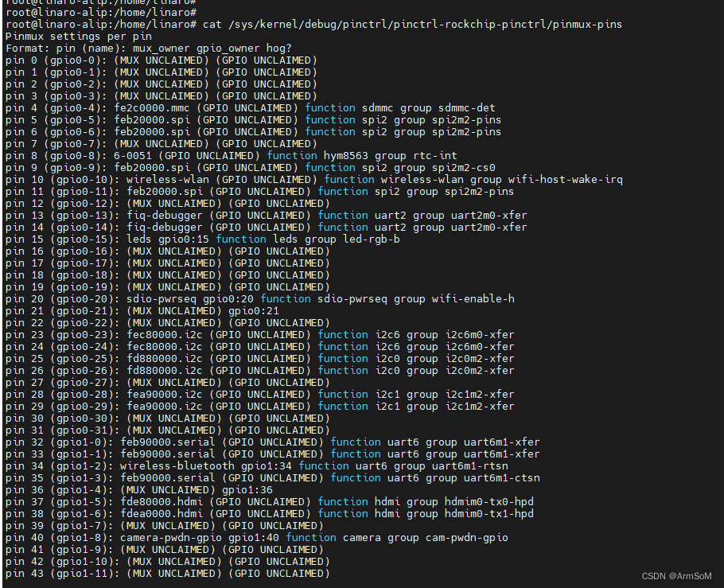724x588 pixels.
Task: Select the 'Pinmux settings per pin' line
Action: [79, 37]
